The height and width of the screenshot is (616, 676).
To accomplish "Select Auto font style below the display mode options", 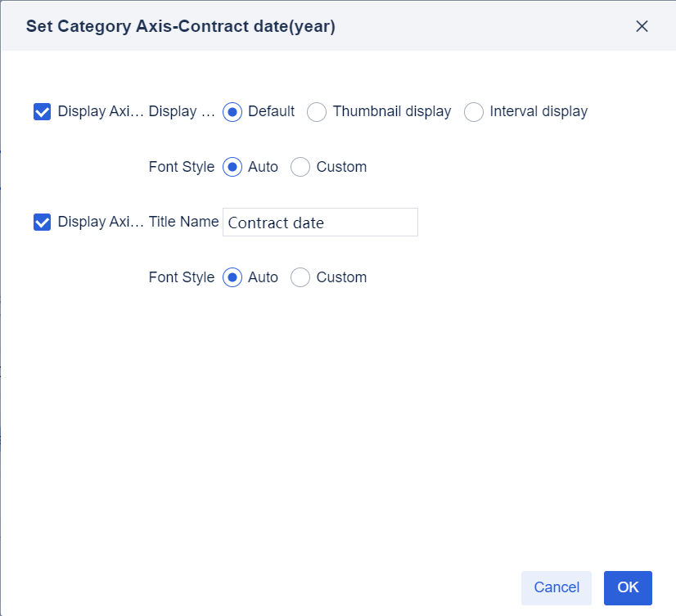I will click(x=232, y=168).
